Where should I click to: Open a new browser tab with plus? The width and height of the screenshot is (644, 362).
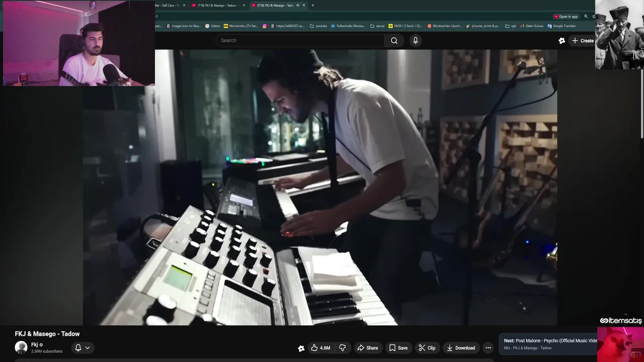coord(313,5)
